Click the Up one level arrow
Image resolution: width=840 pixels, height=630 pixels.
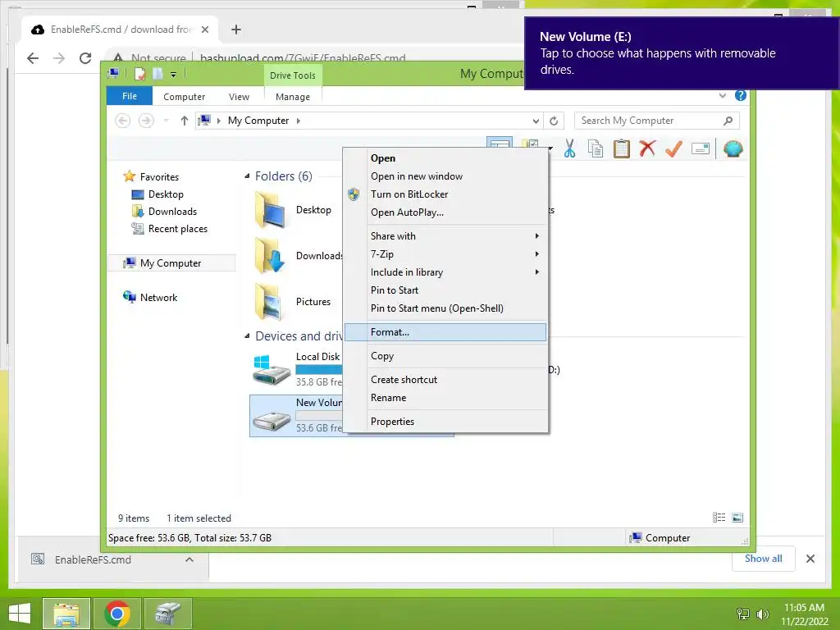tap(185, 121)
